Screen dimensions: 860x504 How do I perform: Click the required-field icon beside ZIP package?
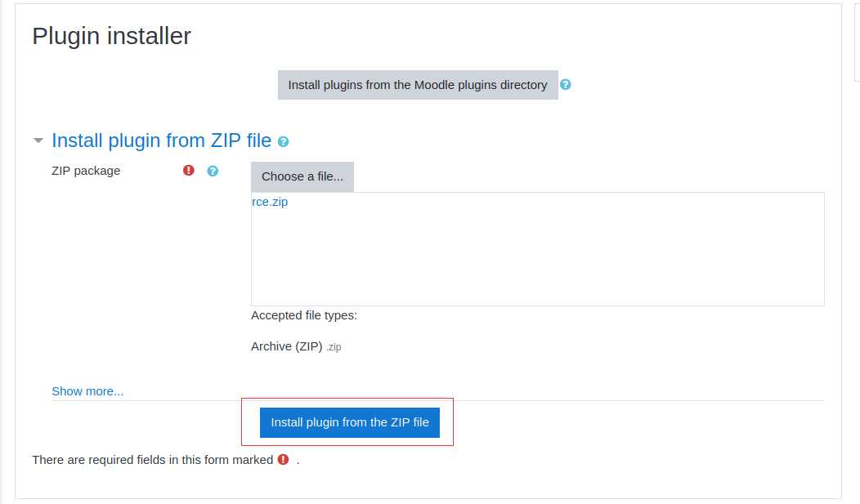(x=189, y=171)
